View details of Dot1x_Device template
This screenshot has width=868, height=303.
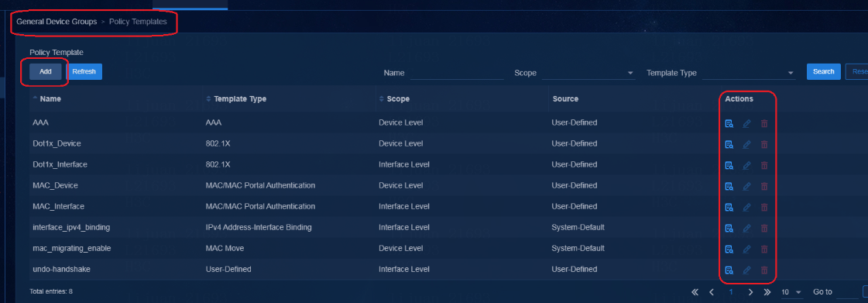click(x=729, y=145)
